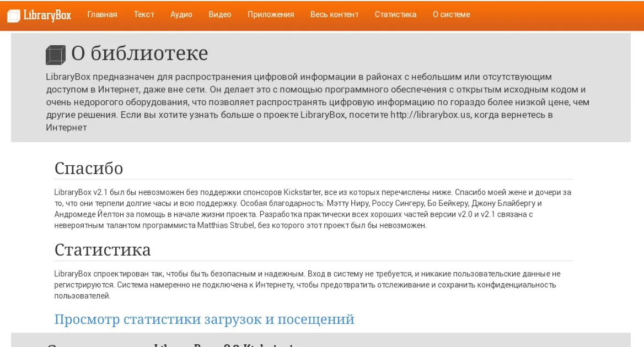Click the intro paragraph starting LibraryBox предназначен
Viewport: 644px width, 347px height.
click(x=318, y=102)
